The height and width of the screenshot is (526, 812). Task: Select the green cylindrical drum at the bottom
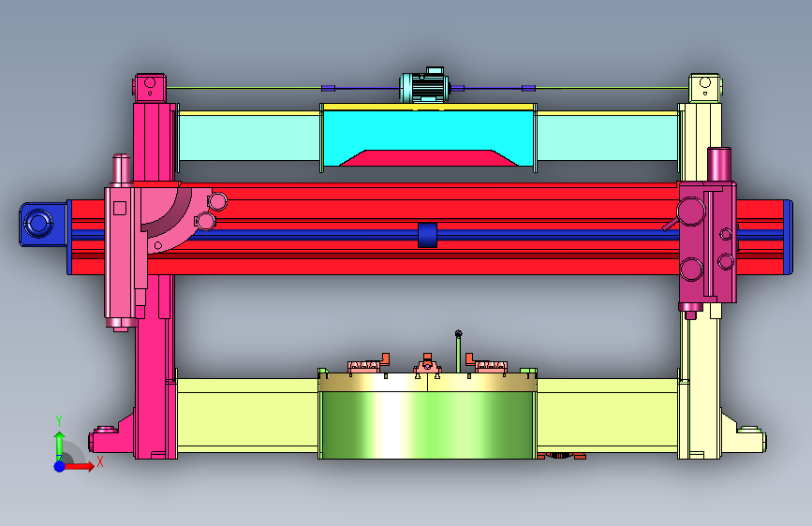point(427,425)
